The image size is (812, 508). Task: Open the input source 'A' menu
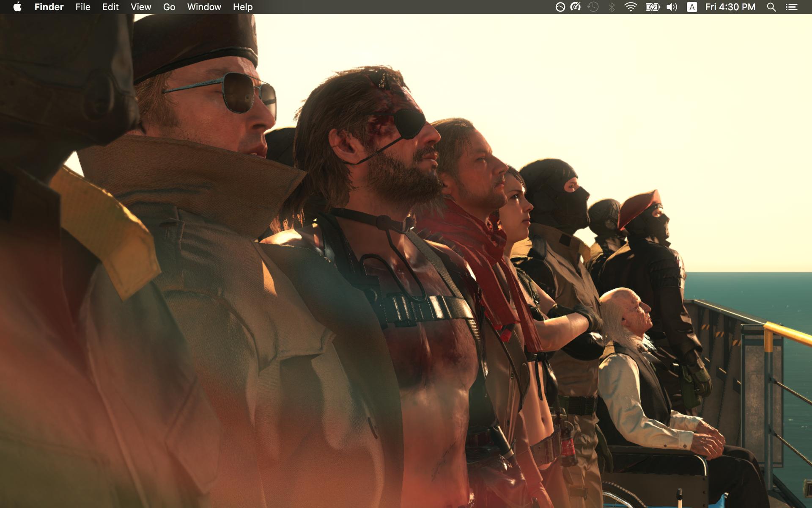(692, 7)
